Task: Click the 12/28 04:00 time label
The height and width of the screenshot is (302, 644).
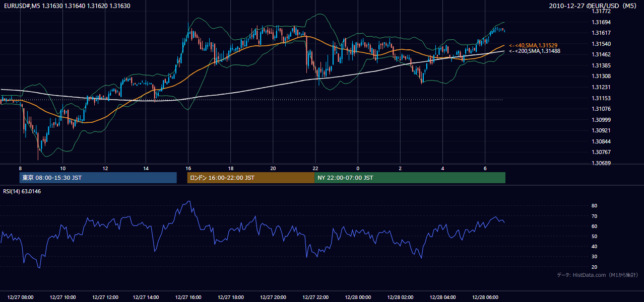Action: pos(442,297)
